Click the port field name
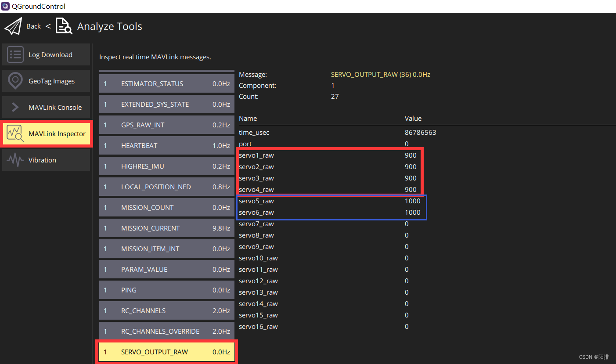This screenshot has height=364, width=616. [x=245, y=144]
